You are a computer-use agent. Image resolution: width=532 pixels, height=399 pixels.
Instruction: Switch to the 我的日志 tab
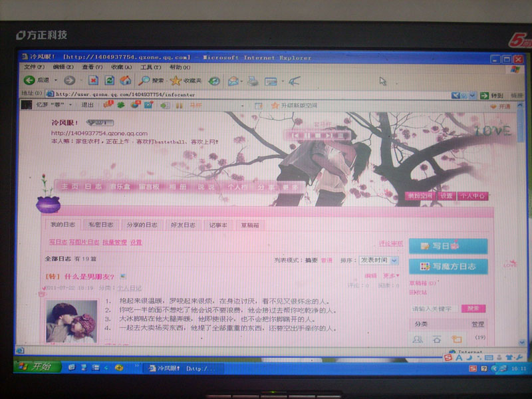(63, 225)
